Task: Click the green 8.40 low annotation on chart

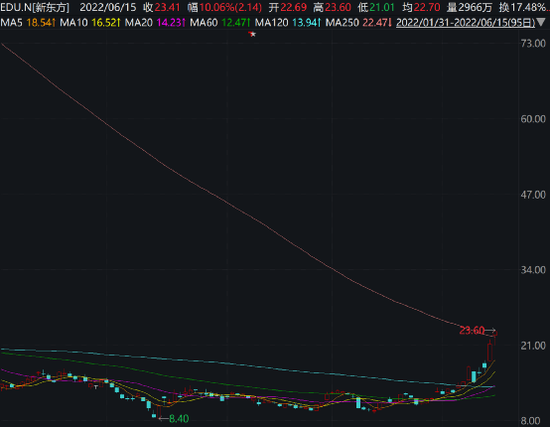Action: pyautogui.click(x=179, y=419)
